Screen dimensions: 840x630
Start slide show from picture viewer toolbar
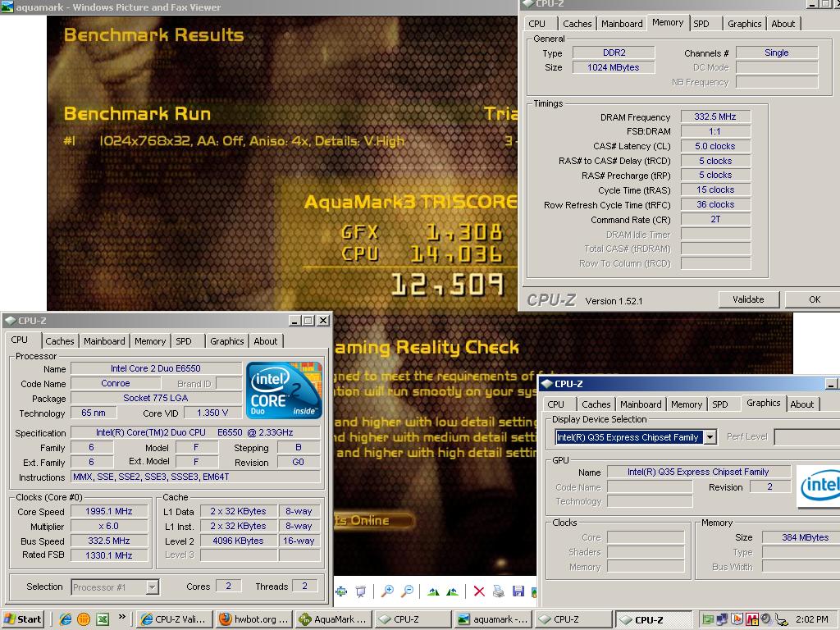coord(361,591)
